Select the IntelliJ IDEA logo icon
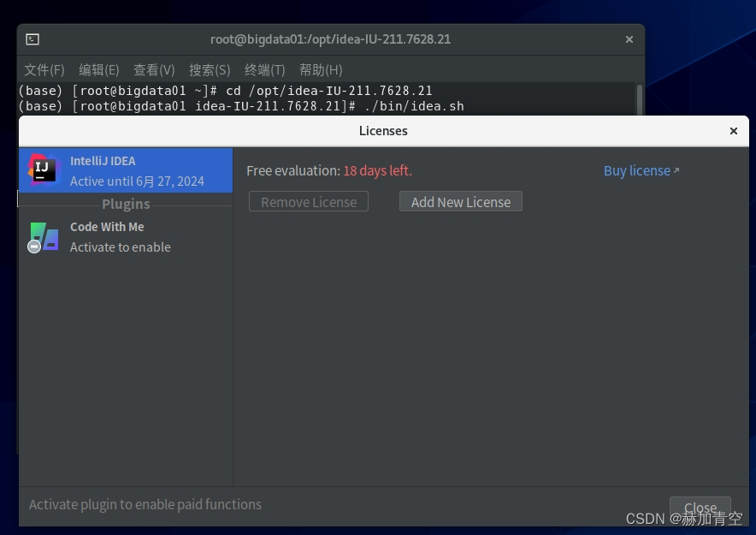The width and height of the screenshot is (756, 535). pyautogui.click(x=44, y=170)
